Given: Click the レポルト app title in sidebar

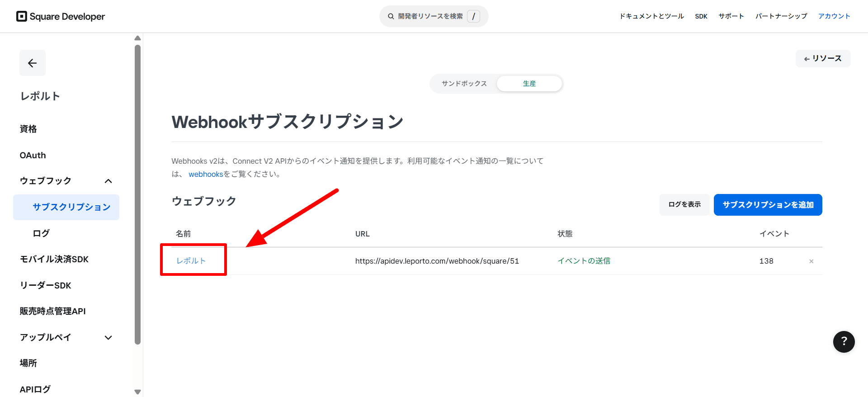Looking at the screenshot, I should (40, 96).
